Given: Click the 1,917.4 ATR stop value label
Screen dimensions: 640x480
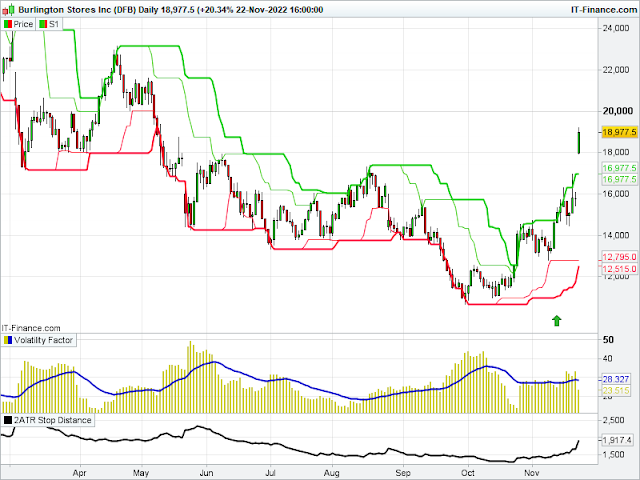Looking at the screenshot, I should [x=618, y=440].
